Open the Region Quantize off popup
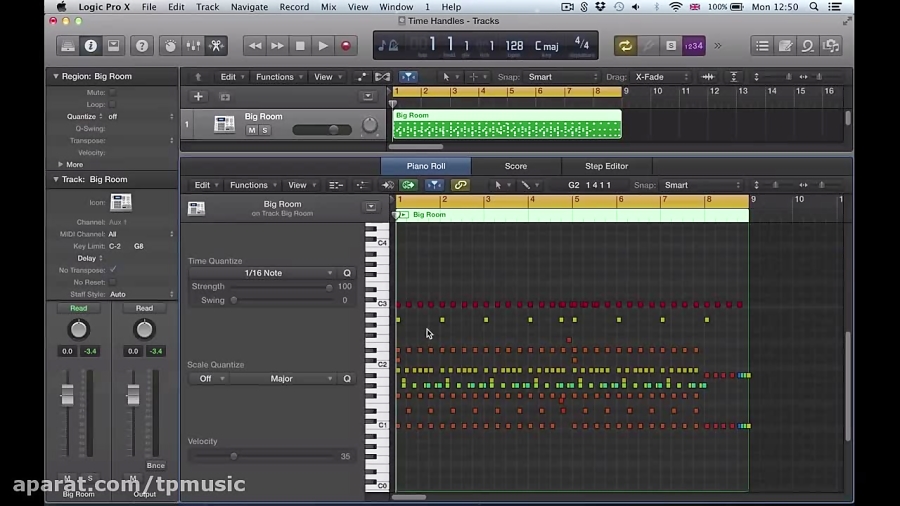The width and height of the screenshot is (900, 506). (x=140, y=116)
